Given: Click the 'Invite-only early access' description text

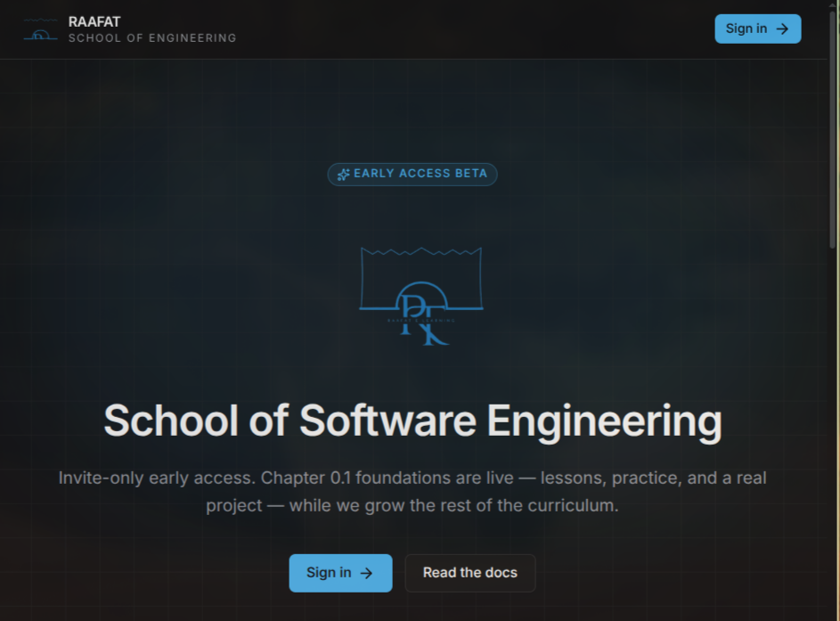Looking at the screenshot, I should 412,491.
